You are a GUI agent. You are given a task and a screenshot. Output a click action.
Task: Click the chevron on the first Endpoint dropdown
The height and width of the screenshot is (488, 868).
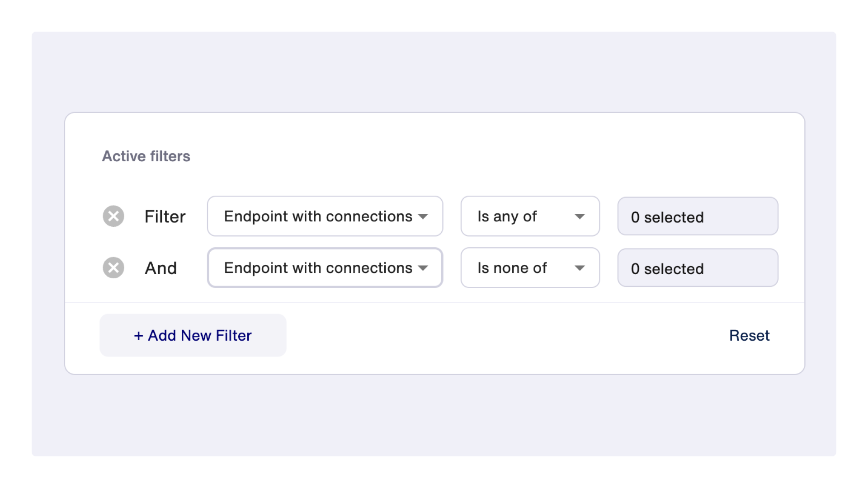point(423,216)
